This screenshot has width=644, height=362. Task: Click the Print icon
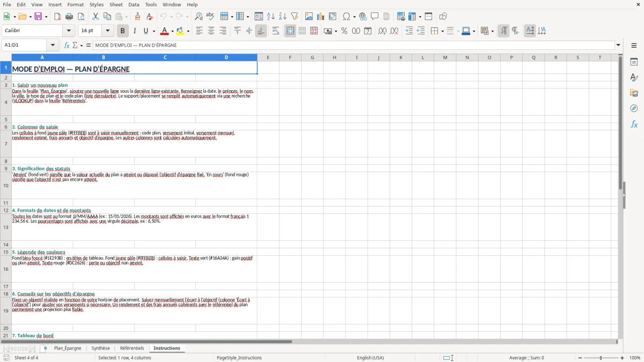pyautogui.click(x=69, y=17)
